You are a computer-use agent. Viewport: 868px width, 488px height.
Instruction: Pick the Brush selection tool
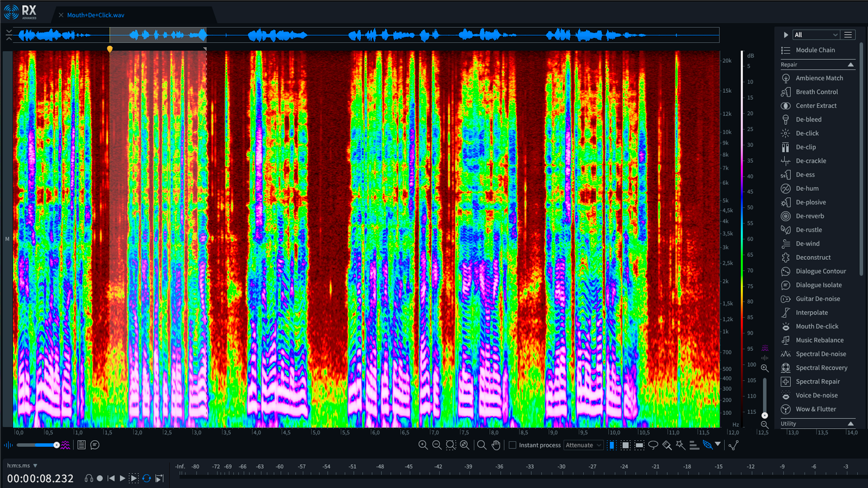pos(667,445)
